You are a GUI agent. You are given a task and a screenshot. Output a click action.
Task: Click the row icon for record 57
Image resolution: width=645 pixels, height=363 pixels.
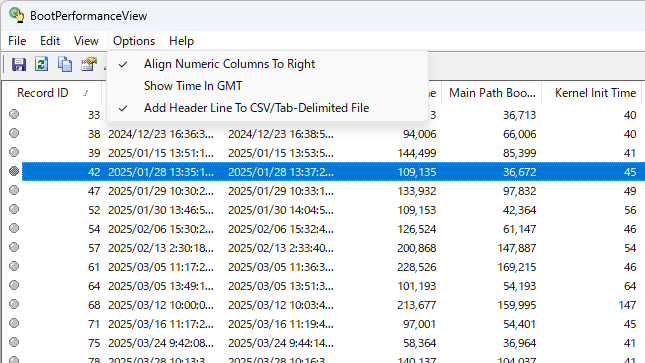[x=14, y=247]
